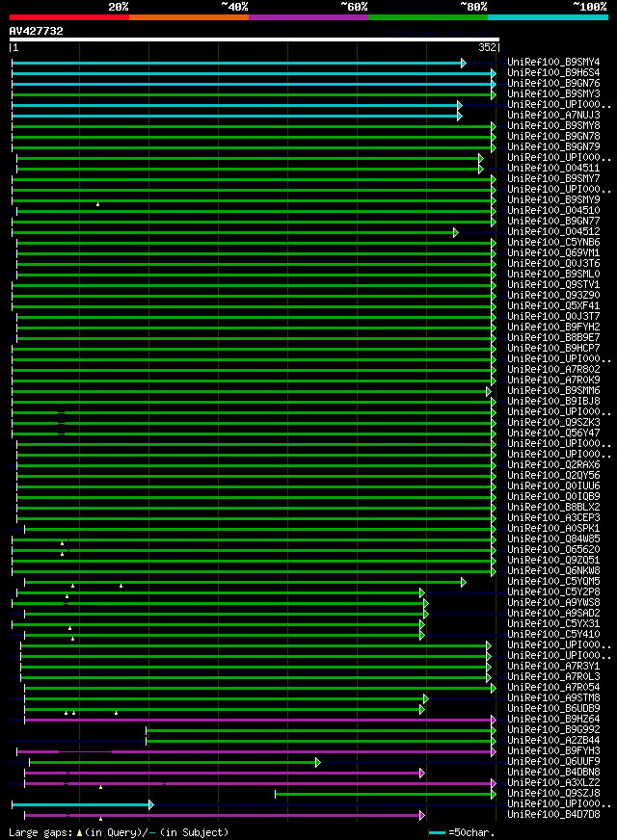
Task: Open hit UniRef100_O04511
Action: coord(553,169)
